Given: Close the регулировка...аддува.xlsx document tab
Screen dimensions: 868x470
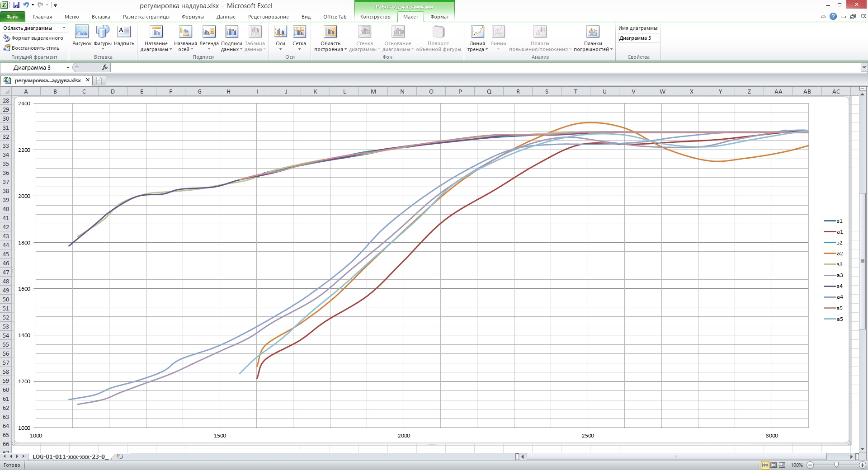Looking at the screenshot, I should (x=88, y=80).
